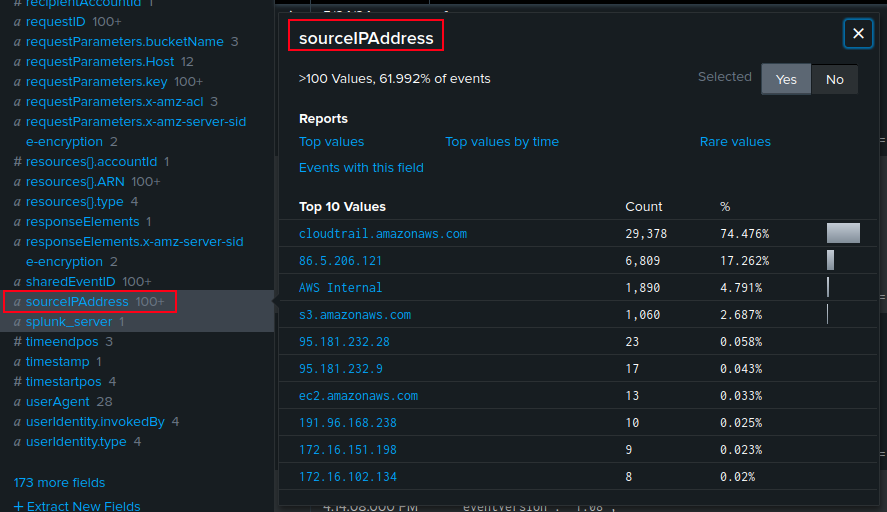Open the Top values report
The height and width of the screenshot is (512, 887).
[331, 142]
